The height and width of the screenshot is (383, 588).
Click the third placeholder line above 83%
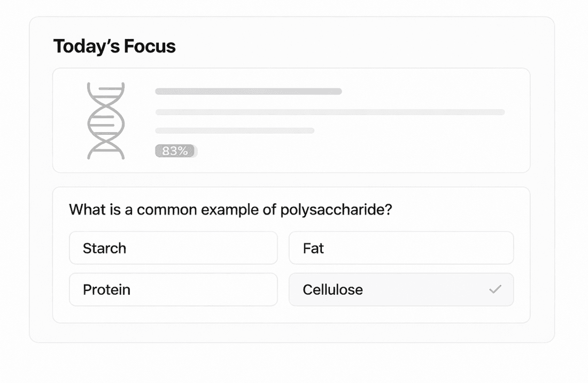235,131
